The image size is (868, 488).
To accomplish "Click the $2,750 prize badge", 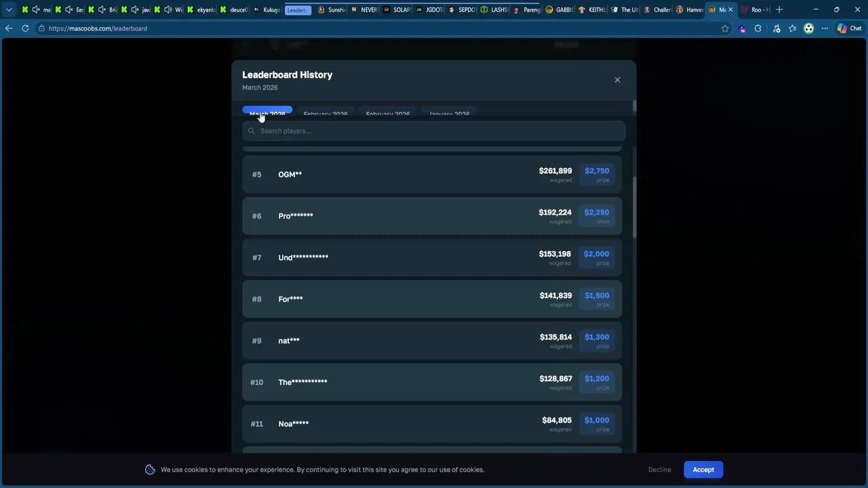I will click(x=597, y=174).
